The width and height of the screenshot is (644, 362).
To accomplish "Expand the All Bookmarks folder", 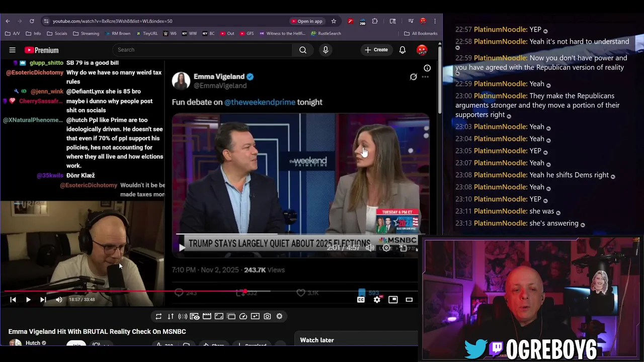I will pos(421,34).
